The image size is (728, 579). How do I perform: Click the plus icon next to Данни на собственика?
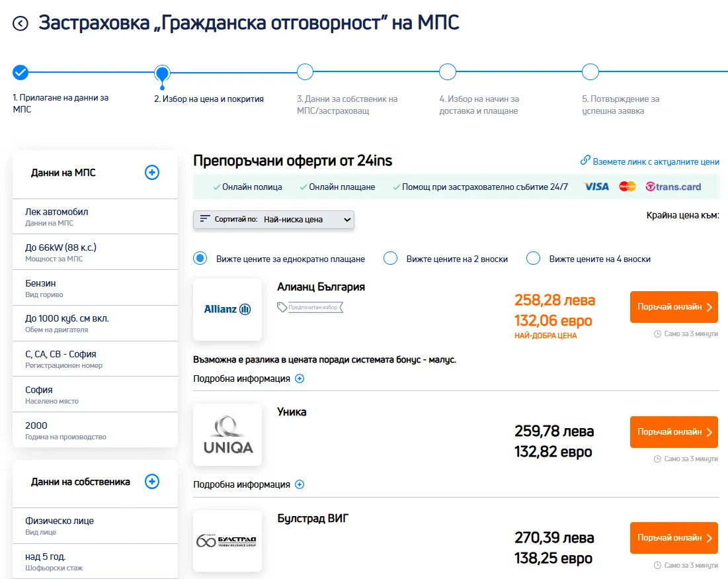(x=152, y=482)
